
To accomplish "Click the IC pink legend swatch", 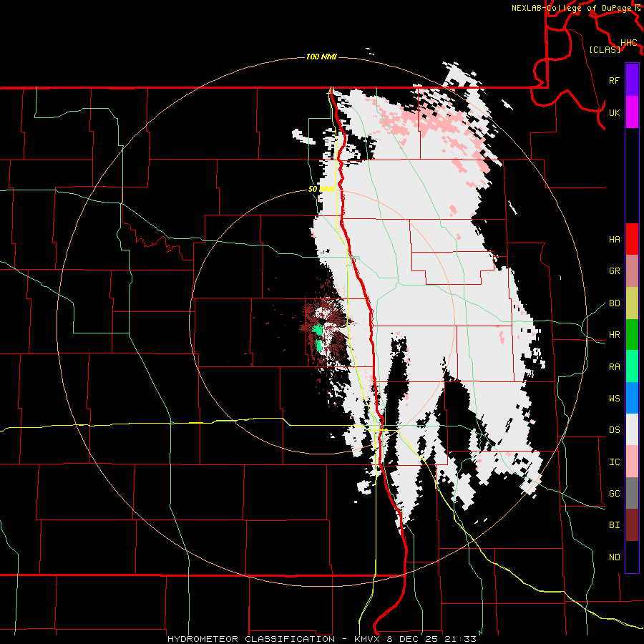I will click(x=632, y=462).
